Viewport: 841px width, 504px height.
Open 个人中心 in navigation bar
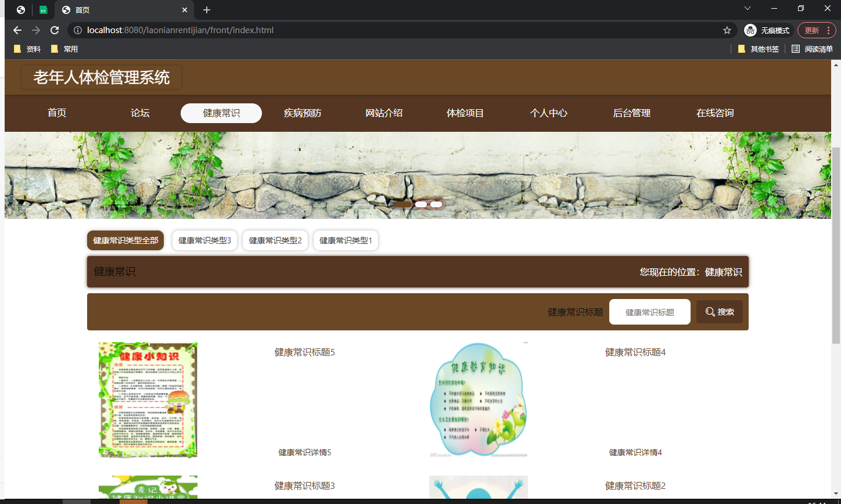[549, 113]
